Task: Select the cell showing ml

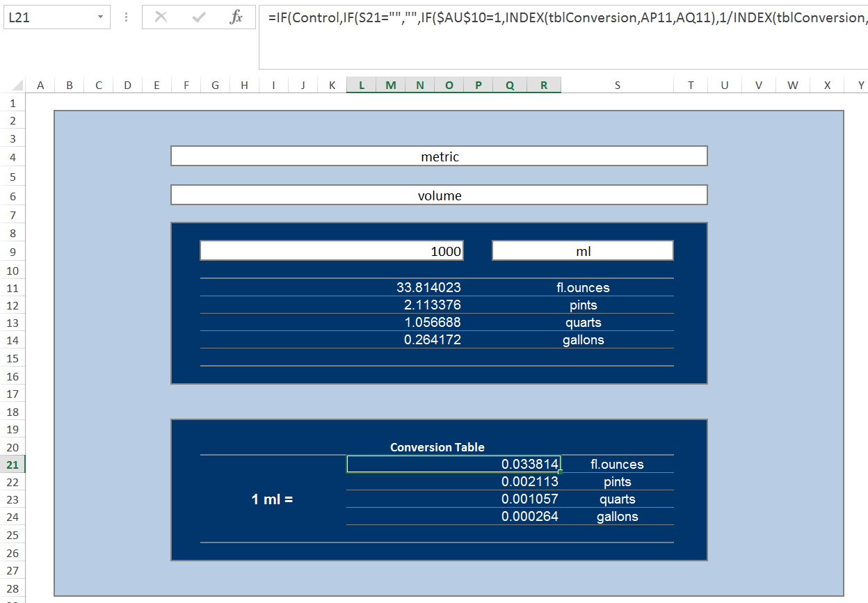Action: coord(582,250)
